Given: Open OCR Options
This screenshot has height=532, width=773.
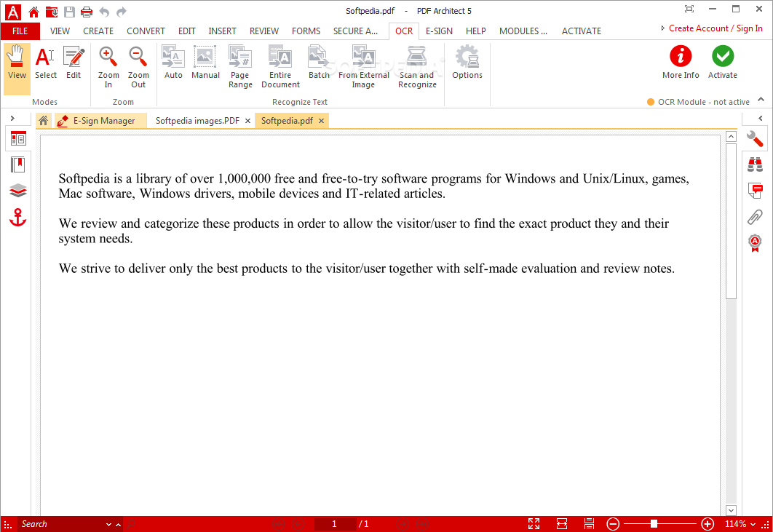Looking at the screenshot, I should click(x=467, y=63).
